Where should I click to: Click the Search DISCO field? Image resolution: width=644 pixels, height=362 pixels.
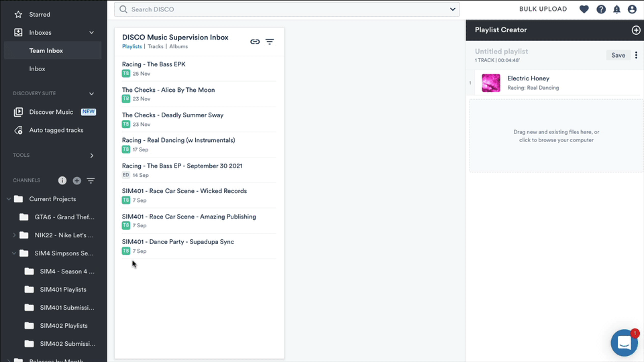(286, 9)
